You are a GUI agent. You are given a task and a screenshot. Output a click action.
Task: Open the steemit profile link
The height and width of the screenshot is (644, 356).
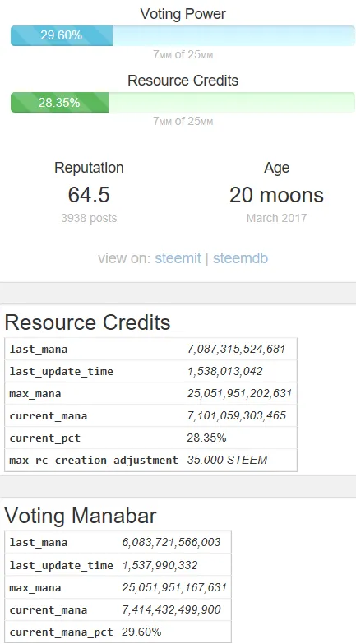pos(178,258)
